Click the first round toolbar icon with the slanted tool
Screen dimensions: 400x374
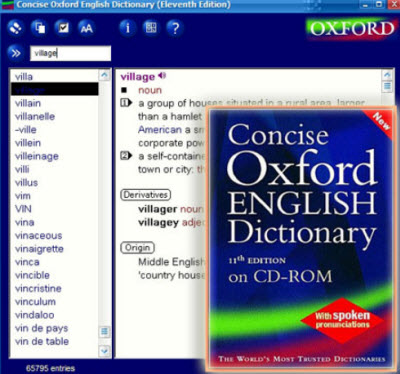16,28
